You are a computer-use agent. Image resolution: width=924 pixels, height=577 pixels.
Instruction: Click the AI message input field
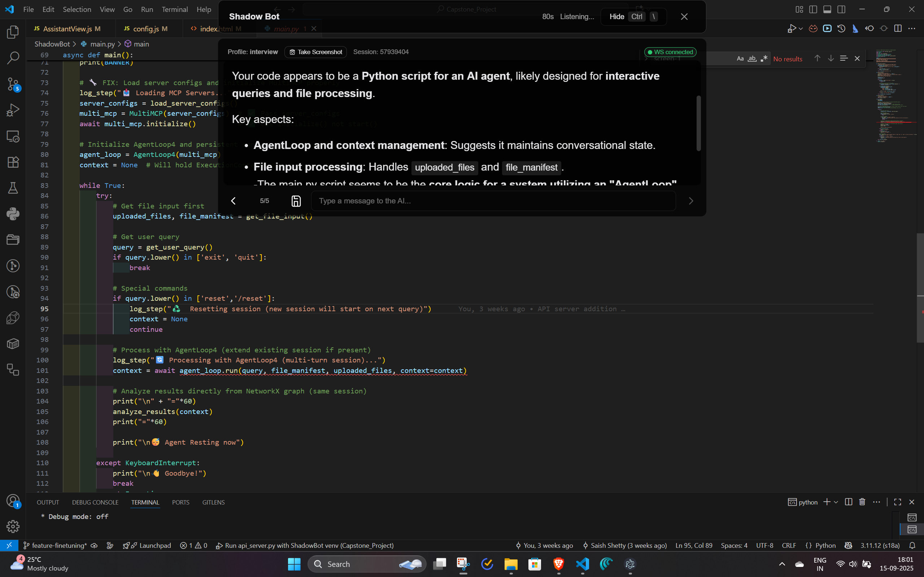(x=493, y=201)
